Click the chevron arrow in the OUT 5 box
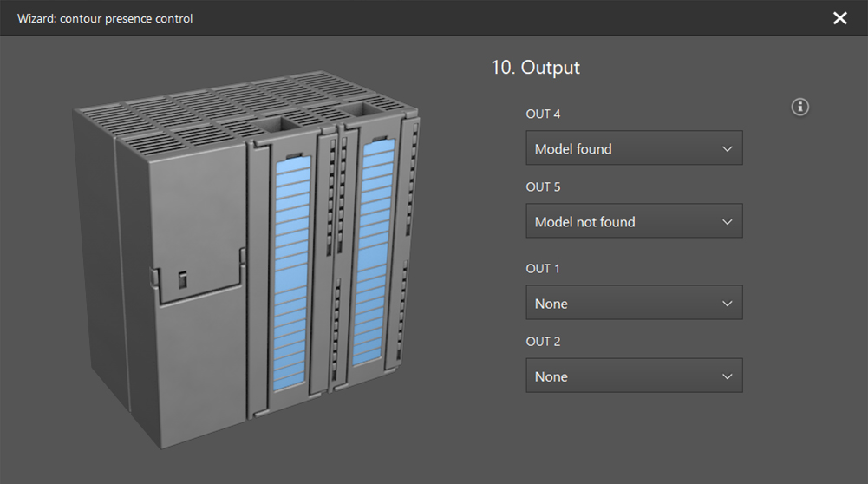 (x=727, y=222)
